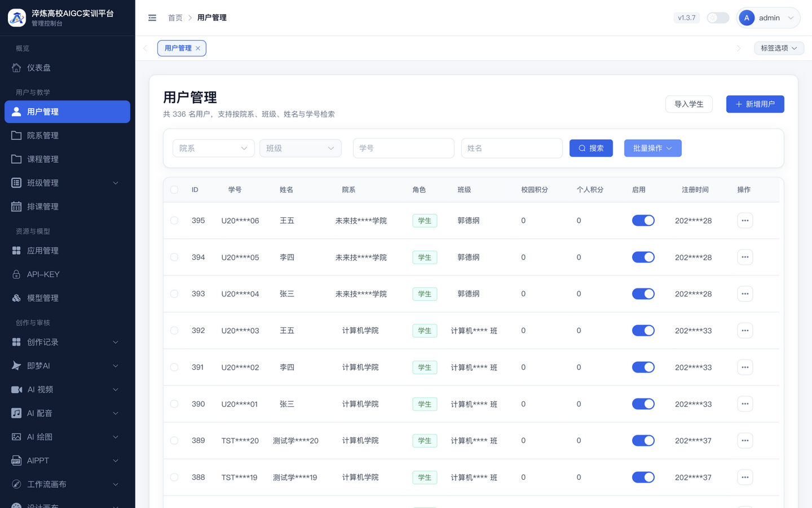Click the 导入学生 button
Viewport: 812px width, 508px height.
coord(689,104)
